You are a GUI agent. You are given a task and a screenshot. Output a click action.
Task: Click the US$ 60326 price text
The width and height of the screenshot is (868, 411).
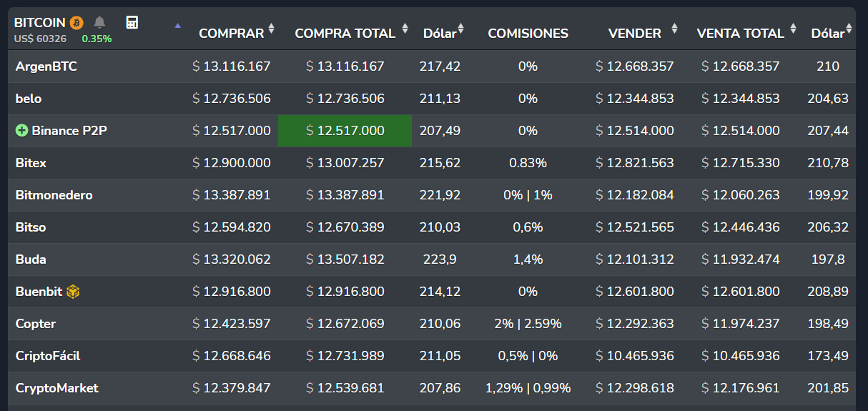[x=41, y=39]
